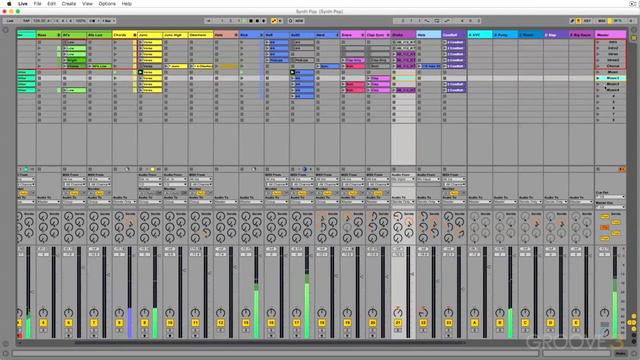This screenshot has width=640, height=360.
Task: Enable MIDI map mode switch
Action: coord(602,21)
